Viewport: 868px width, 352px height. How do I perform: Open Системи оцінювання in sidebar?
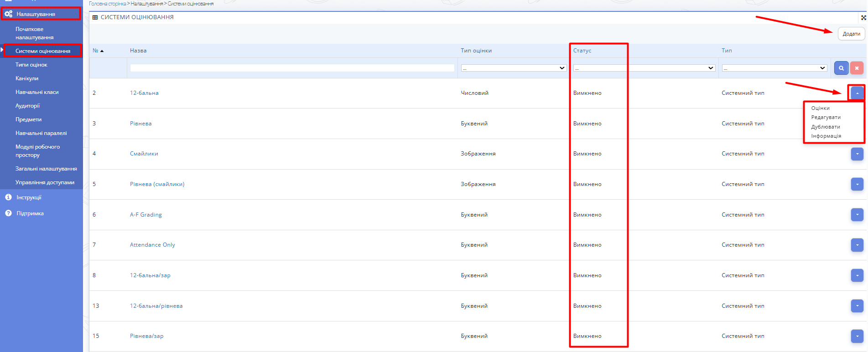click(43, 51)
